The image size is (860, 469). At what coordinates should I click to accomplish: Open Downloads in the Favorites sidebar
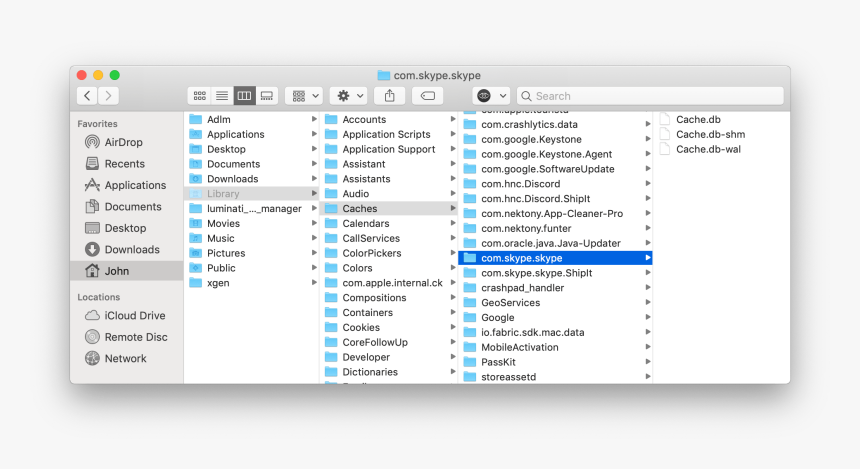126,249
